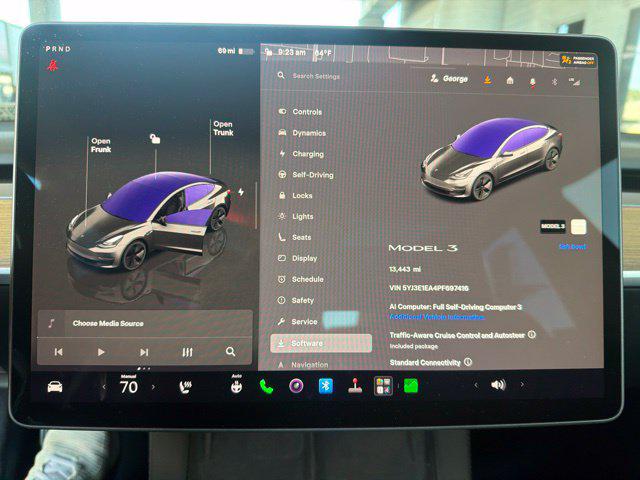Tap the passenger airbag off indicator
Viewport: 640px width, 480px height.
pyautogui.click(x=578, y=60)
